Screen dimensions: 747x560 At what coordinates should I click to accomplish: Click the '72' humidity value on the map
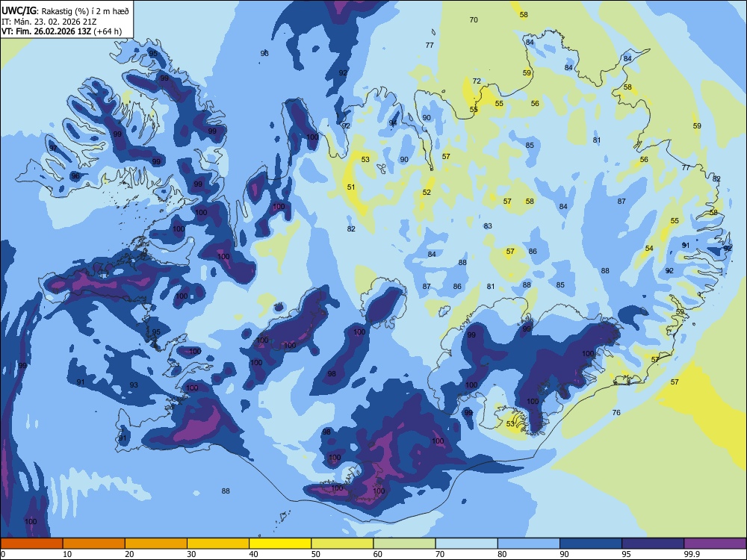(477, 81)
